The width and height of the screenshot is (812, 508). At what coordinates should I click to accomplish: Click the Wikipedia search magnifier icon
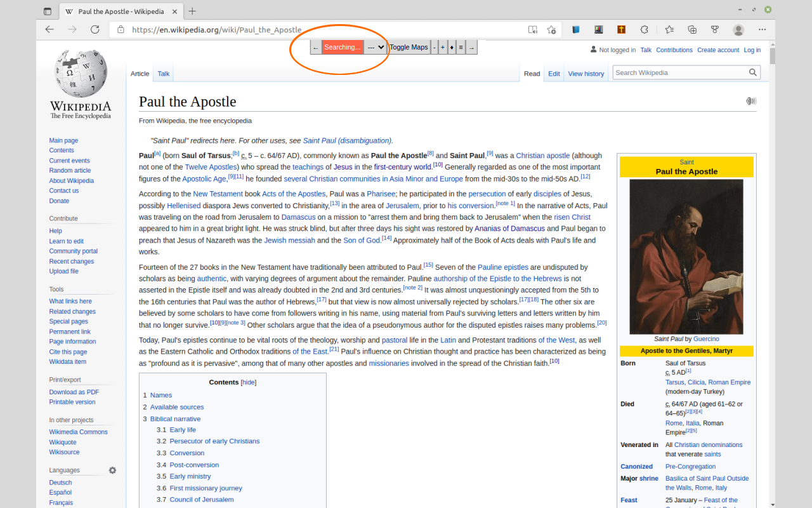[753, 72]
